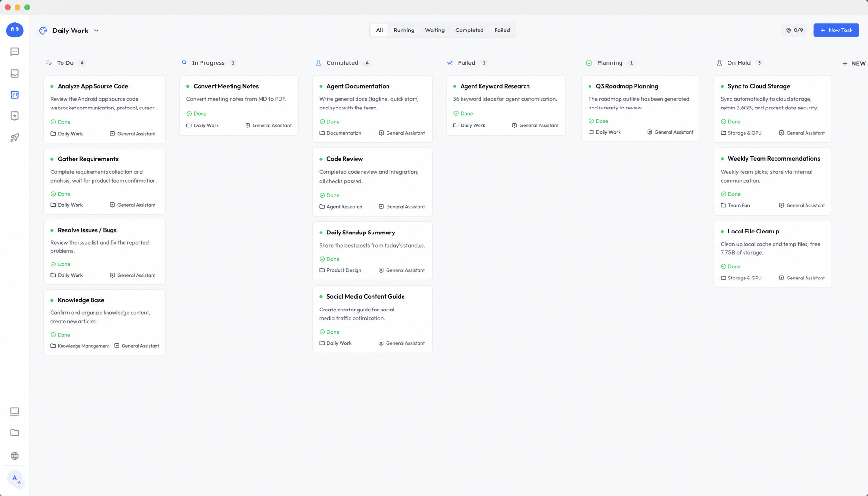
Task: Click General Assistant on Gather Requirements card
Action: 136,205
